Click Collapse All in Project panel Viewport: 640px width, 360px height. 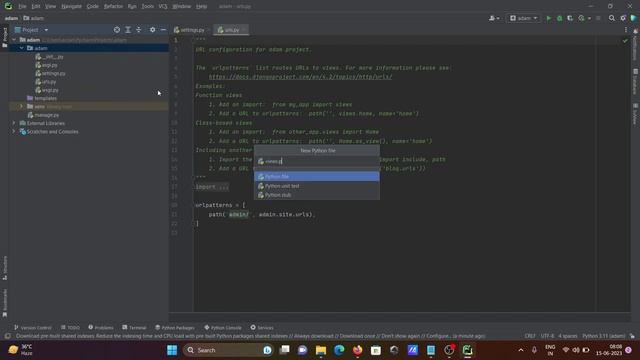139,30
